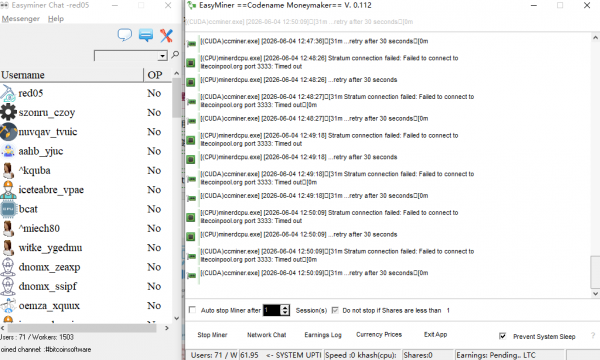Click the avatar icon next to dnomx_zeaxp
600x360 pixels.
[8, 267]
